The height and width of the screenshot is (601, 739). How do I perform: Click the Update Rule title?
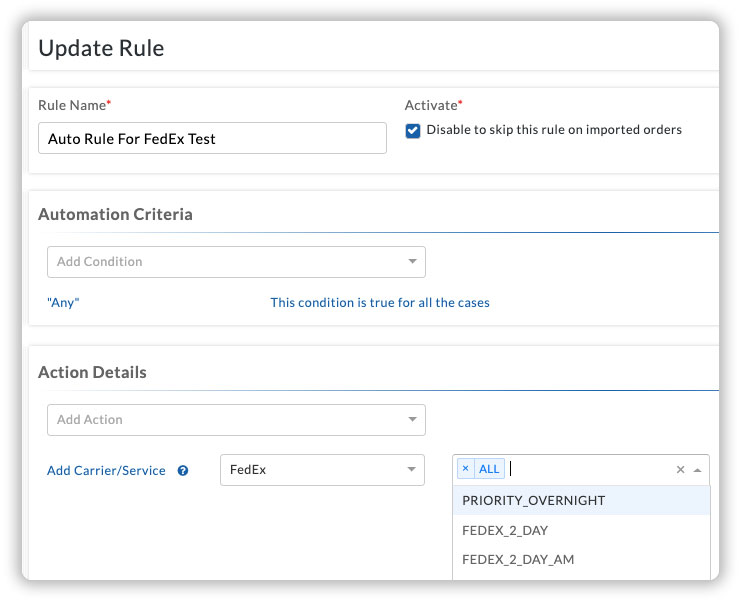click(x=101, y=48)
